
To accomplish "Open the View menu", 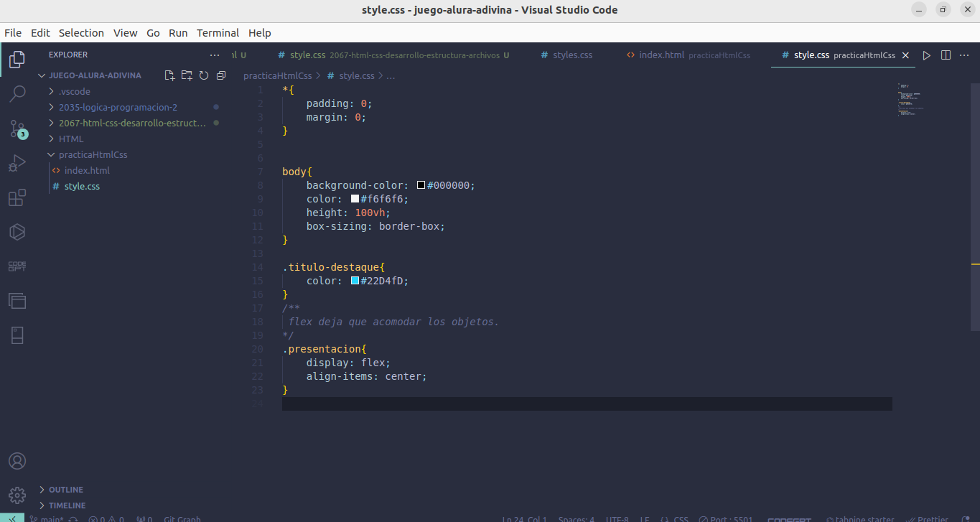I will [125, 33].
